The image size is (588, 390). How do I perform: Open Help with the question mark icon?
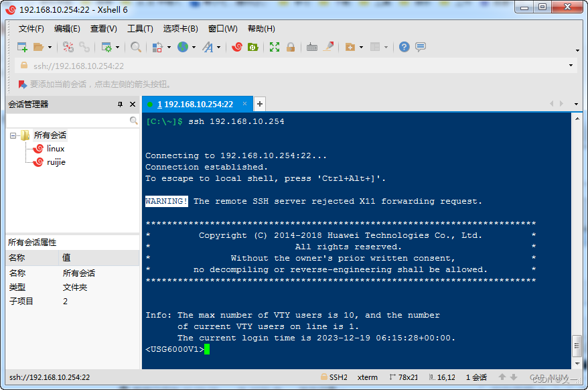coord(405,47)
